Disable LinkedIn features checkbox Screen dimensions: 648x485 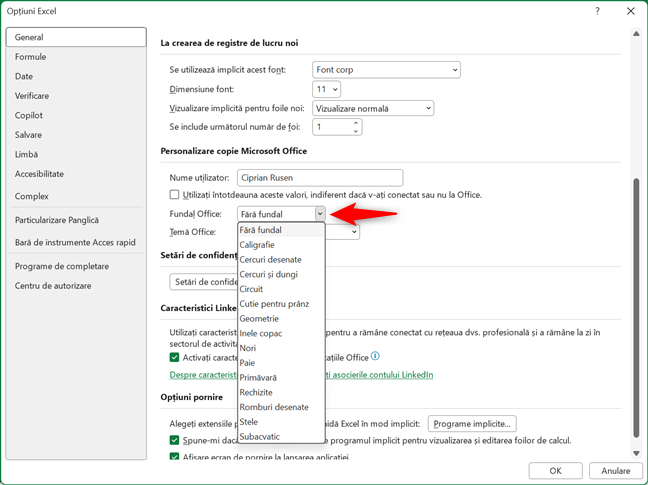point(175,357)
